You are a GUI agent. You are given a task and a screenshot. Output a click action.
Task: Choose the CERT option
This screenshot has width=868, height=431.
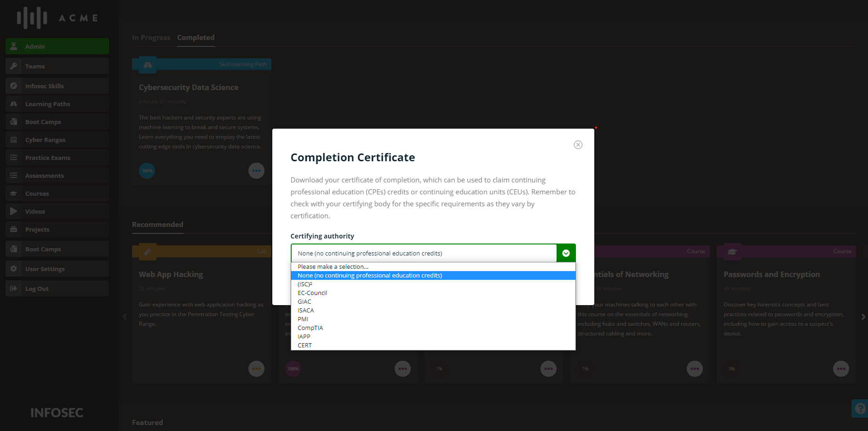coord(305,345)
